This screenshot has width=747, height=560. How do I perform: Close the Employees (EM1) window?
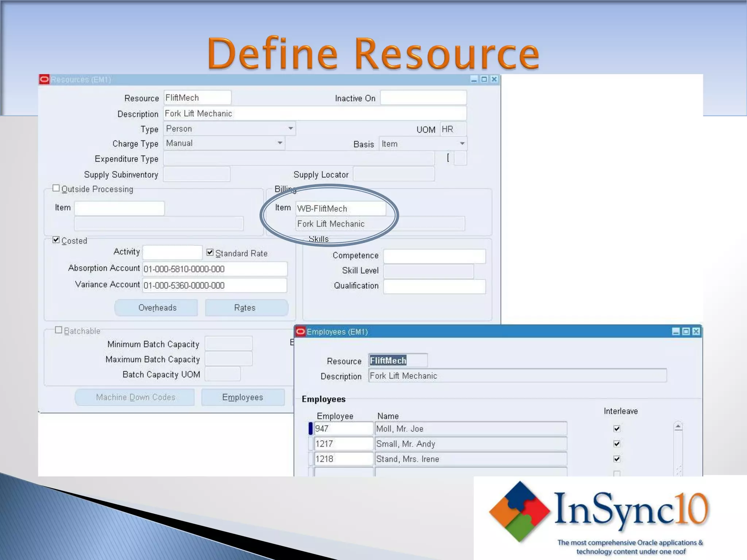coord(696,331)
